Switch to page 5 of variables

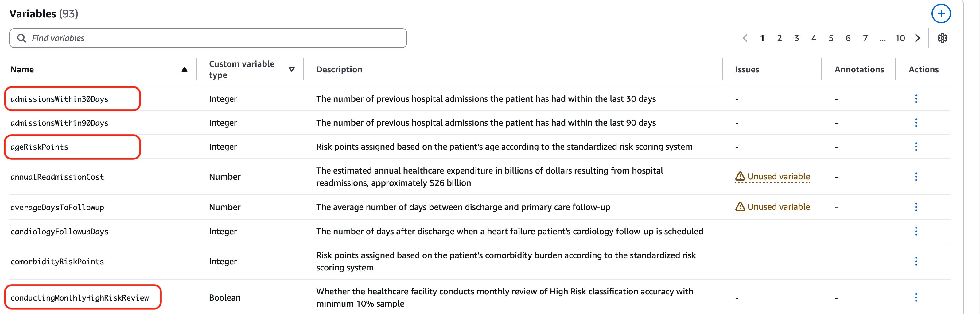click(831, 38)
